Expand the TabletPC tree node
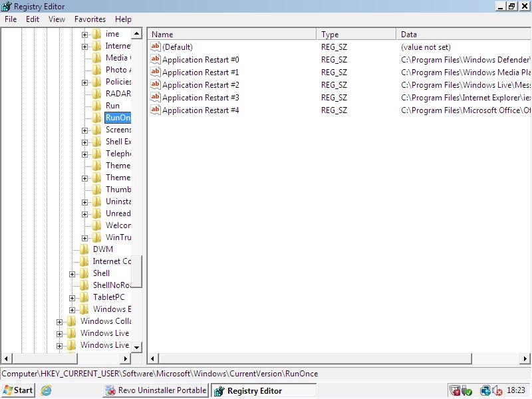 [x=72, y=298]
